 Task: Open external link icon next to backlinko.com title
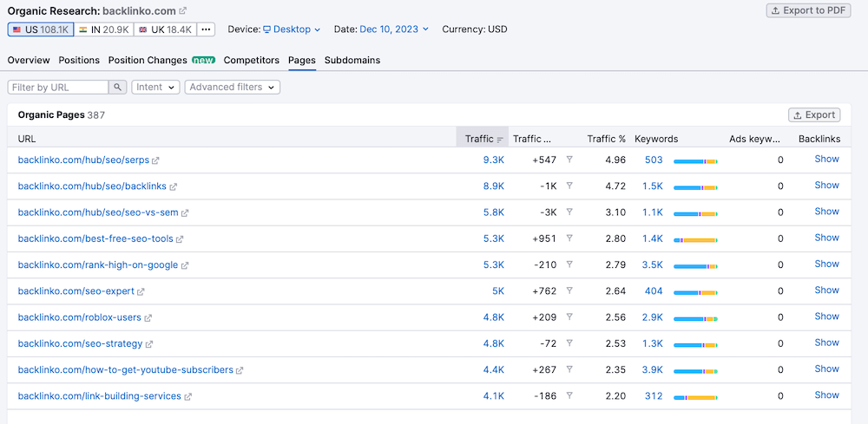click(182, 11)
